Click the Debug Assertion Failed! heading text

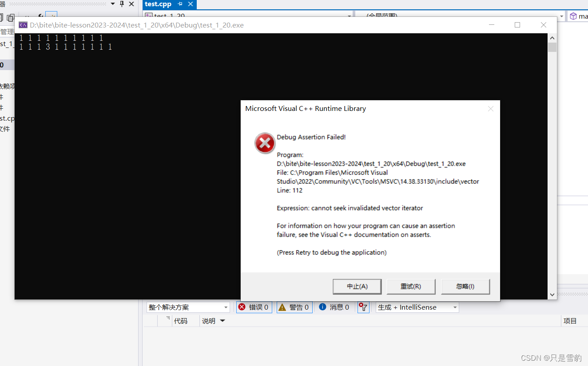click(x=311, y=137)
